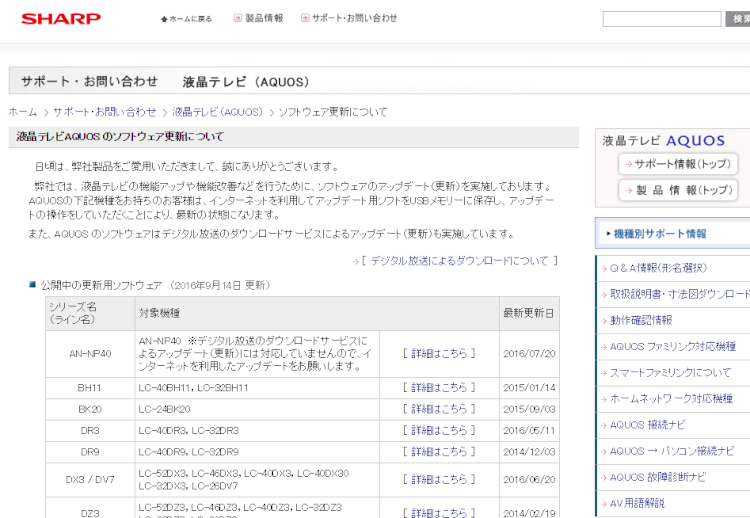Viewport: 750px width, 518px height.
Task: Select the LC-40DR9, LC-32DR9 model cell
Action: point(257,452)
